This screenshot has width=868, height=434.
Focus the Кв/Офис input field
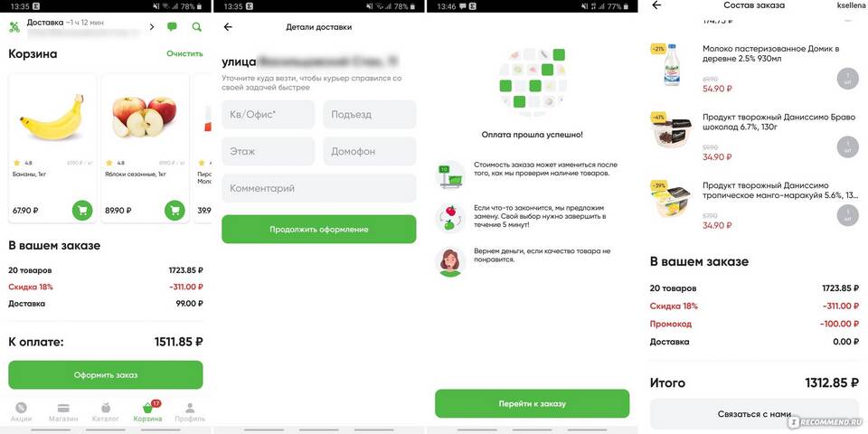269,115
